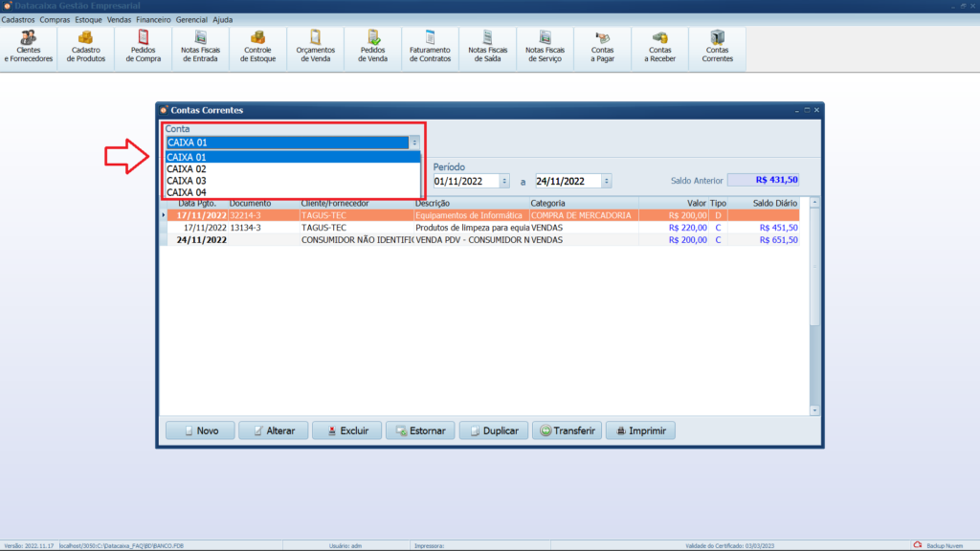This screenshot has height=551, width=980.
Task: Open Controle de Estoque icon
Action: click(258, 46)
